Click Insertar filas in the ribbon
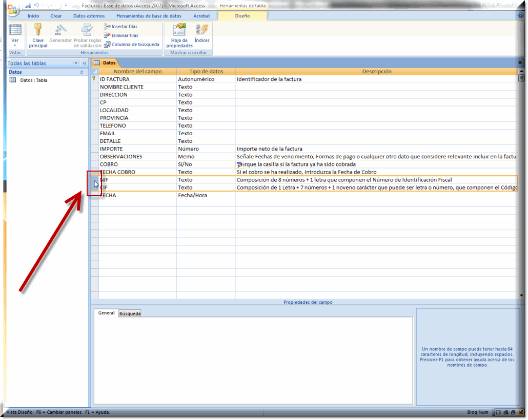This screenshot has width=528, height=420. coord(121,27)
